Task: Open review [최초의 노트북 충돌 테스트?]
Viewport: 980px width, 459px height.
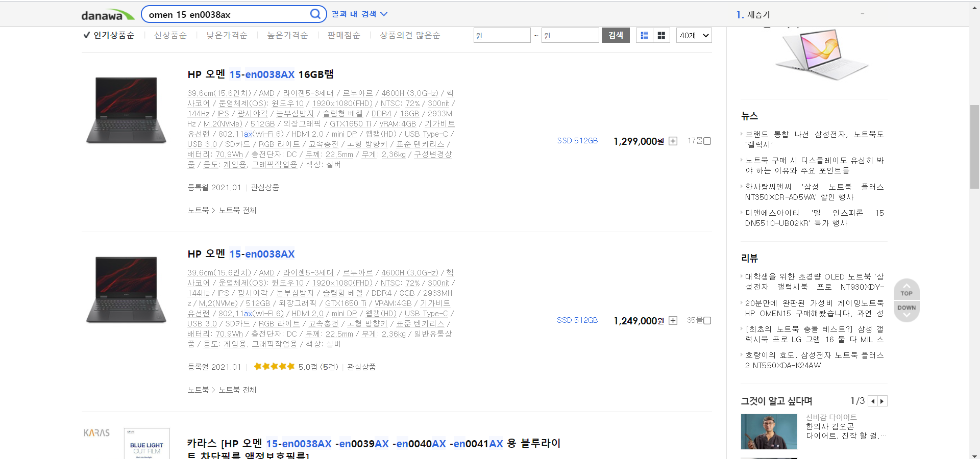Action: (x=814, y=334)
